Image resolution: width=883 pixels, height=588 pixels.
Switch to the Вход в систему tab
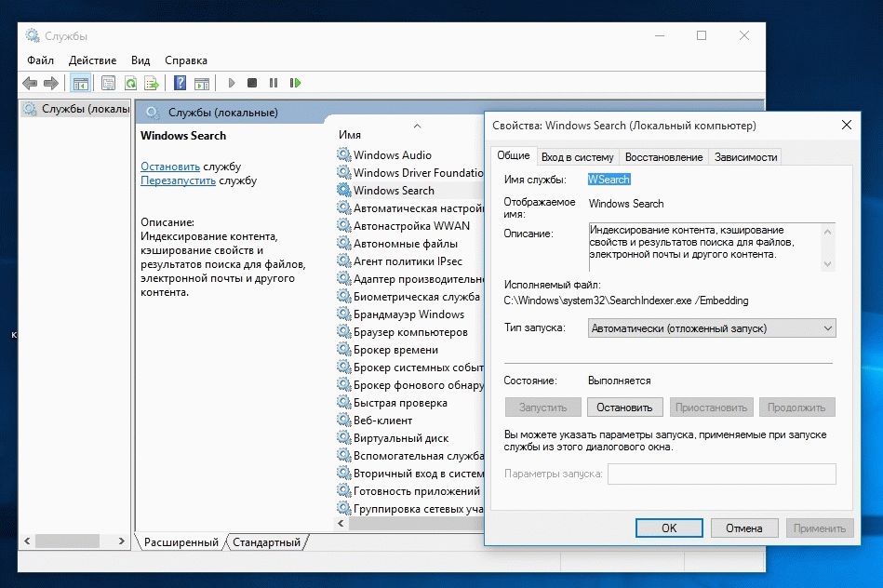[577, 157]
